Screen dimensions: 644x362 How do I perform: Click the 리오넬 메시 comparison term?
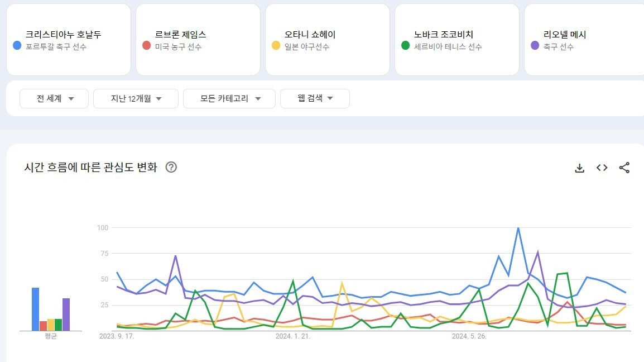tap(565, 35)
